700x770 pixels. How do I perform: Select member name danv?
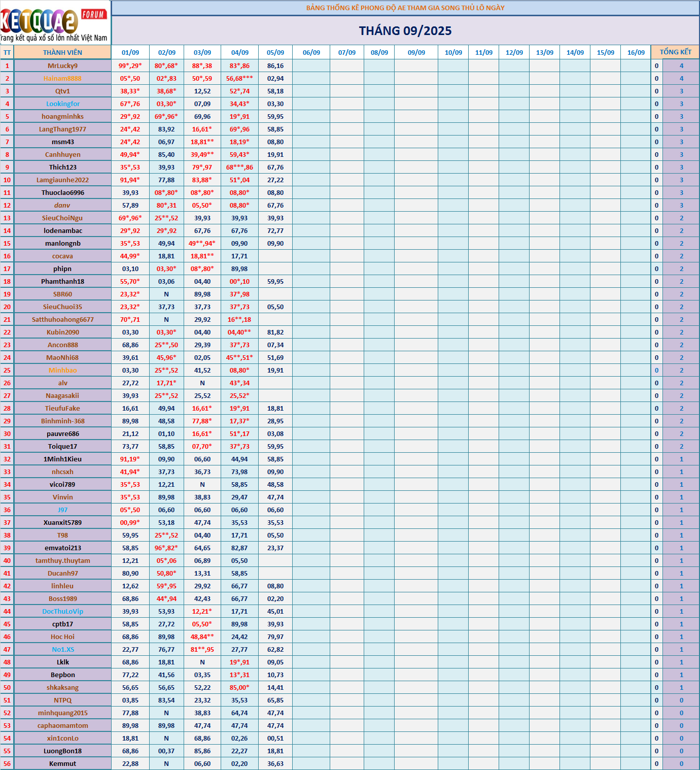62,205
